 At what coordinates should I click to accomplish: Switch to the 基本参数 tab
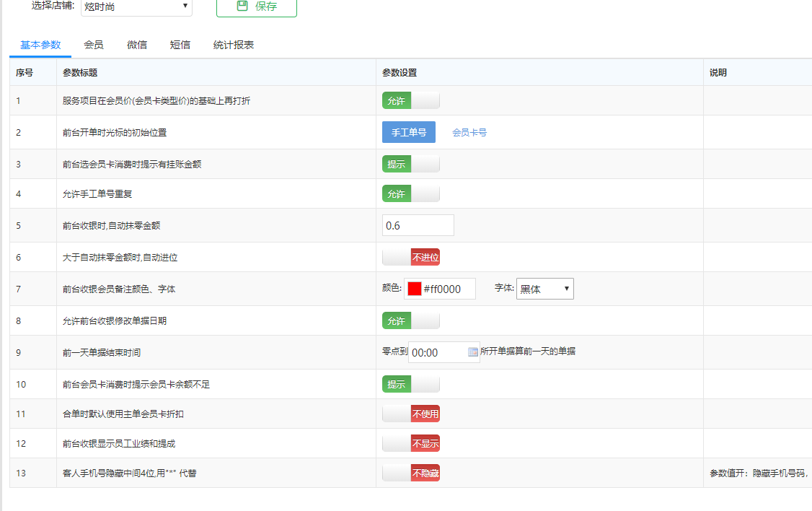(40, 45)
